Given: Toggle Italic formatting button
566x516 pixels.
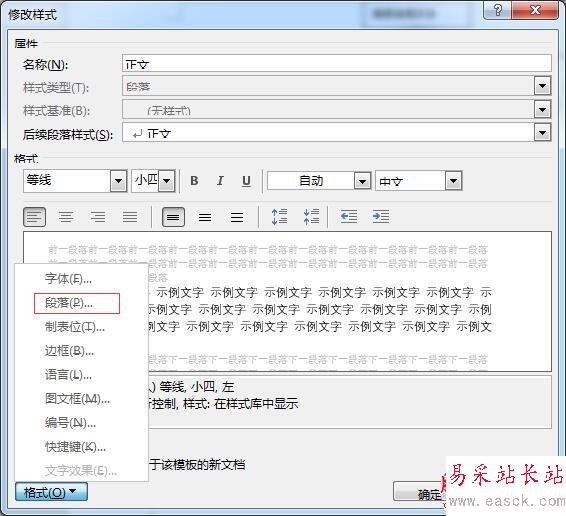Looking at the screenshot, I should click(x=220, y=181).
